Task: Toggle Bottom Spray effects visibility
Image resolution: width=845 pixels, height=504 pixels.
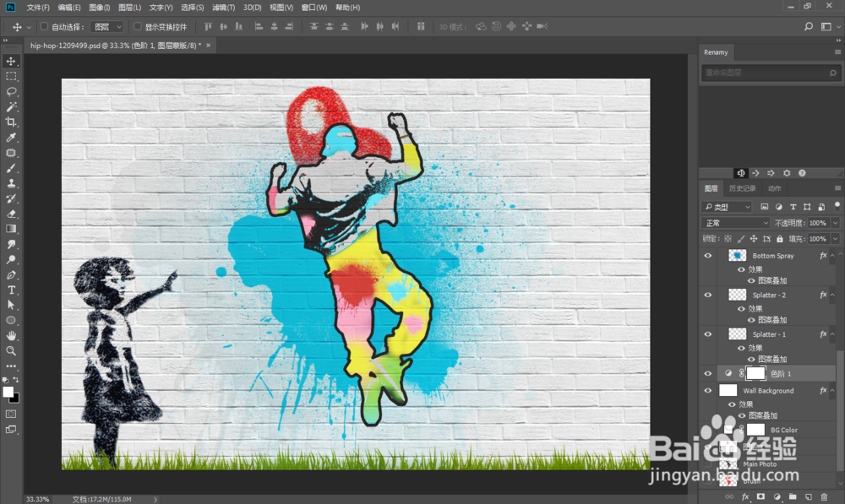Action: pos(742,269)
